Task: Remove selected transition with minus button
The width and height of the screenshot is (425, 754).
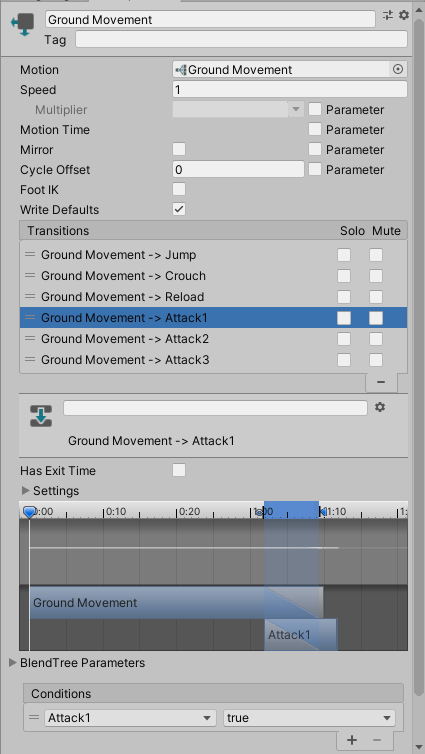Action: 381,382
